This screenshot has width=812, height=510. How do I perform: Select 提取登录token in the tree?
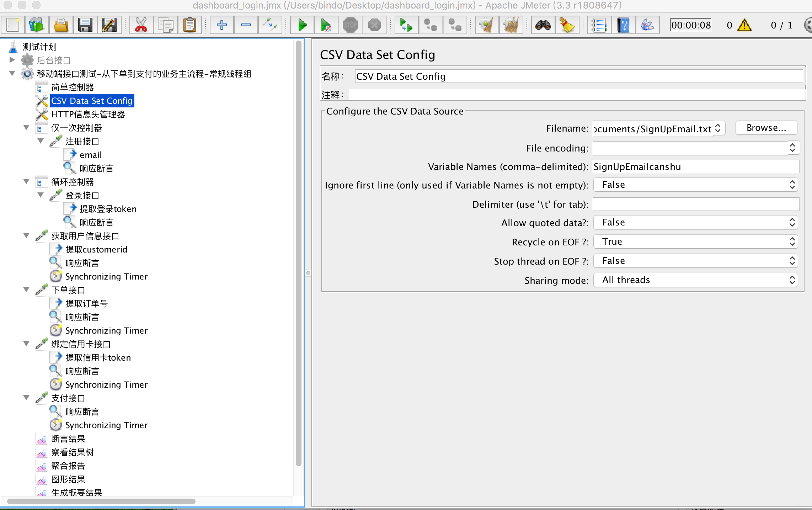(108, 209)
